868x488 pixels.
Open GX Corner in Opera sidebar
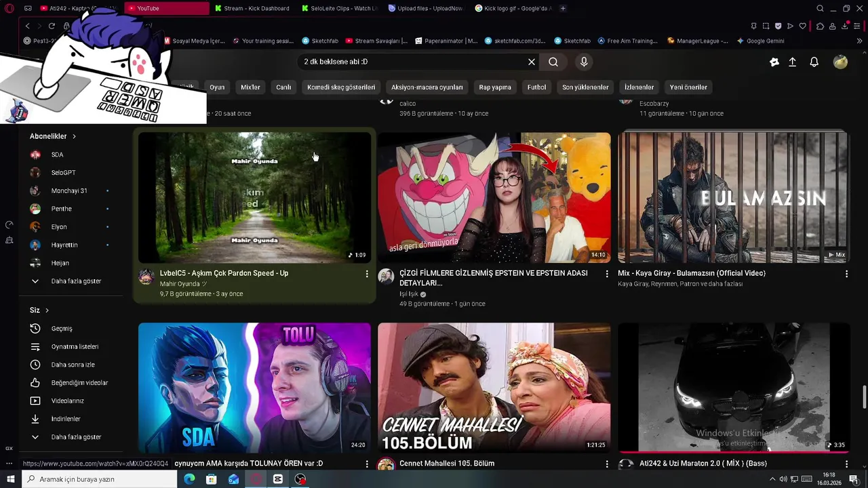click(x=9, y=448)
